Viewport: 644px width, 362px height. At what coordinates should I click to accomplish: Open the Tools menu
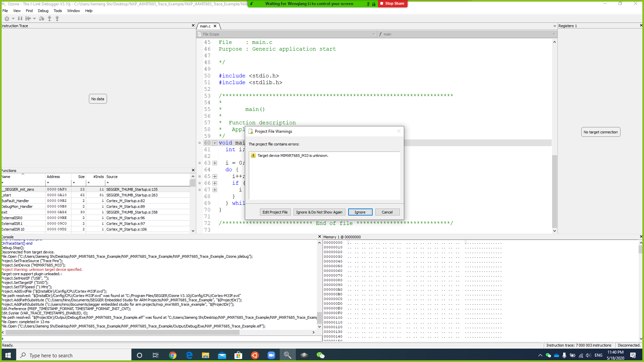point(58,11)
